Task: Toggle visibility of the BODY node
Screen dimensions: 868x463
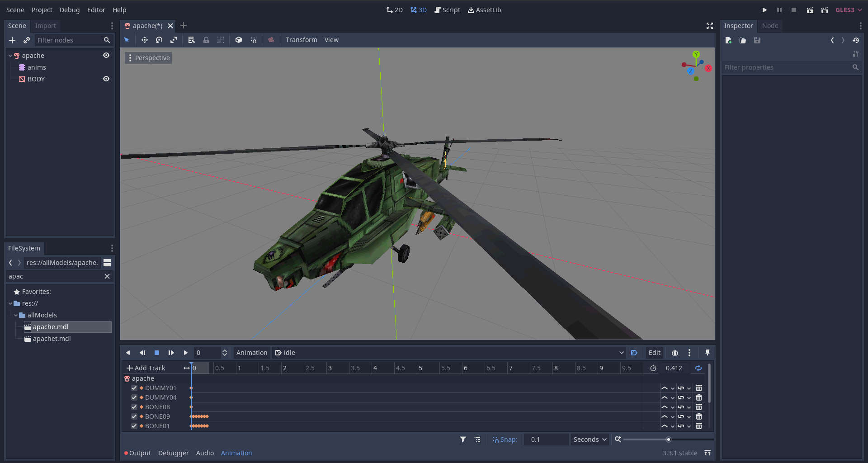Action: coord(106,79)
